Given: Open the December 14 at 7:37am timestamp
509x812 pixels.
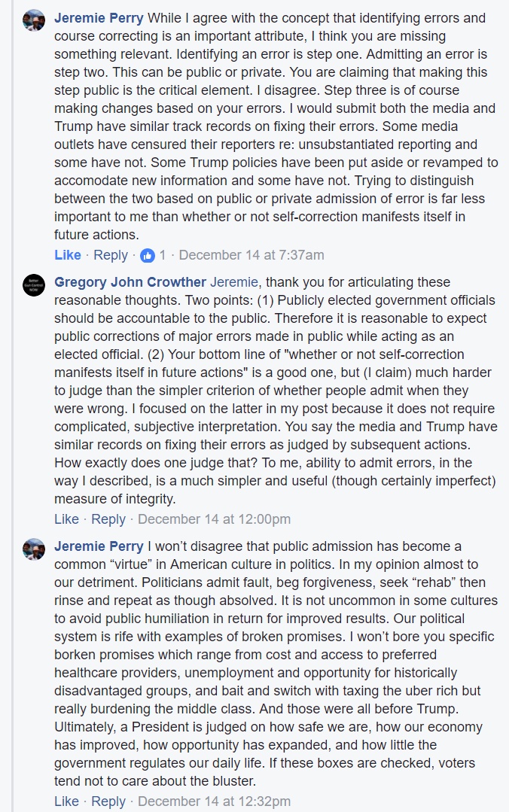Looking at the screenshot, I should tap(251, 255).
